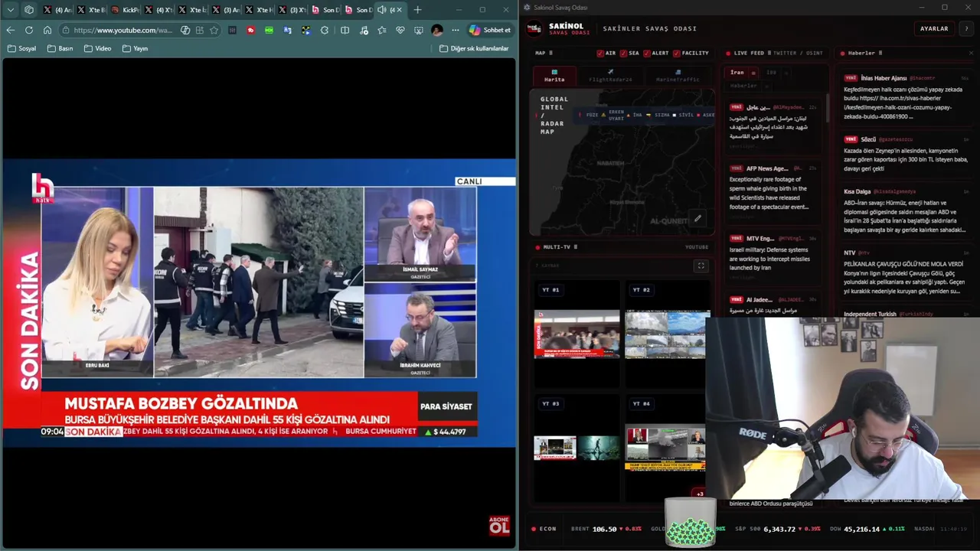
Task: Open the Kısa Dalga news item
Action: [906, 210]
